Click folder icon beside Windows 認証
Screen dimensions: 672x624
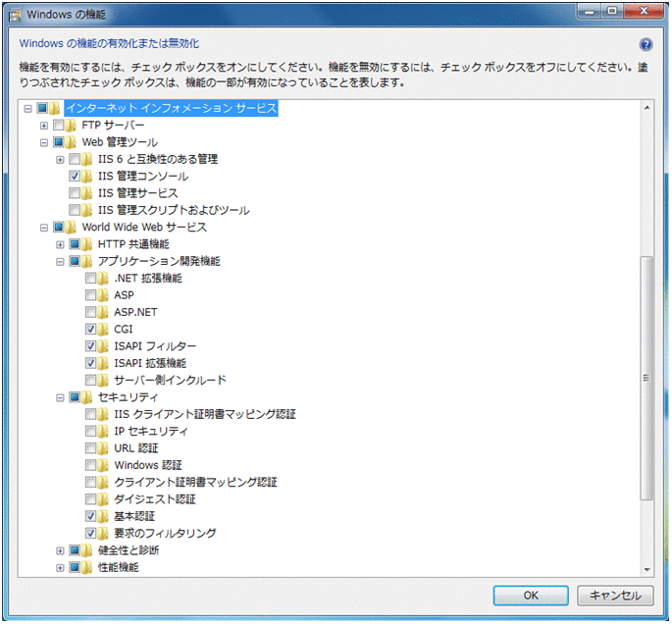(102, 465)
